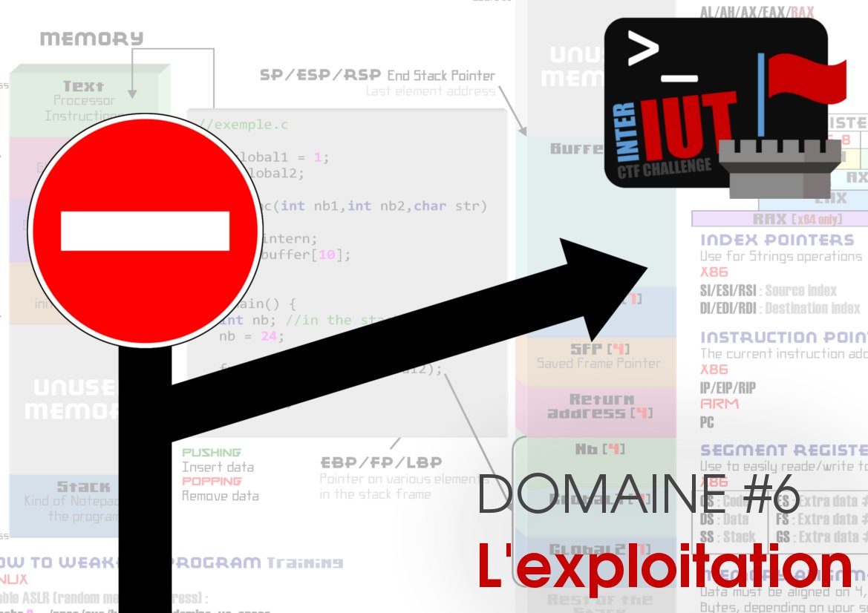Click the '//exemple.c' code comment
Screen dimensions: 868x613
click(243, 125)
